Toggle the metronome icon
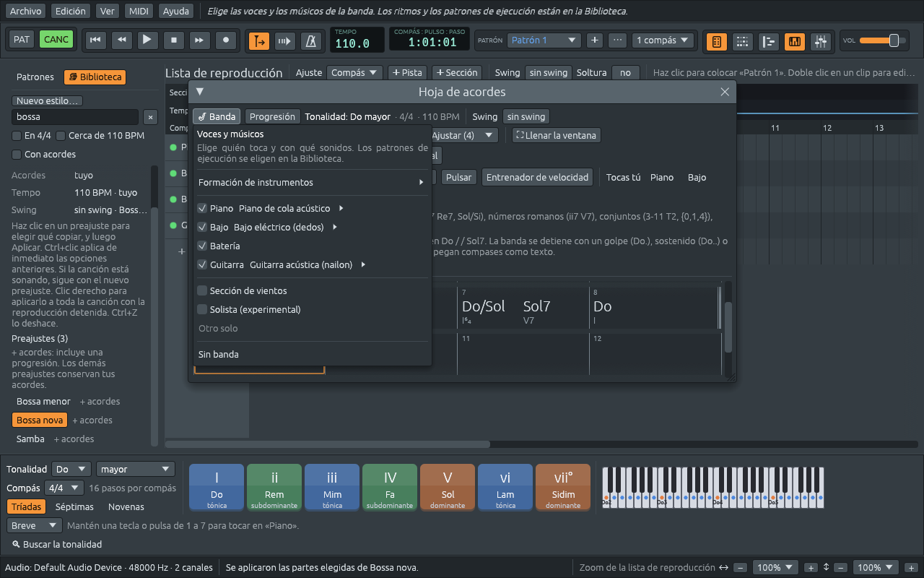The height and width of the screenshot is (578, 924). (x=311, y=41)
